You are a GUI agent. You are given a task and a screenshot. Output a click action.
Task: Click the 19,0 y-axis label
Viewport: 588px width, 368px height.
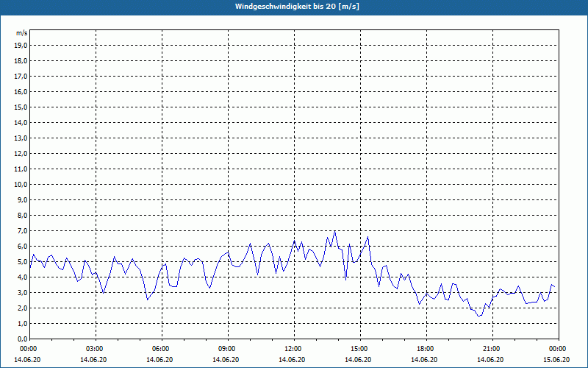click(21, 46)
